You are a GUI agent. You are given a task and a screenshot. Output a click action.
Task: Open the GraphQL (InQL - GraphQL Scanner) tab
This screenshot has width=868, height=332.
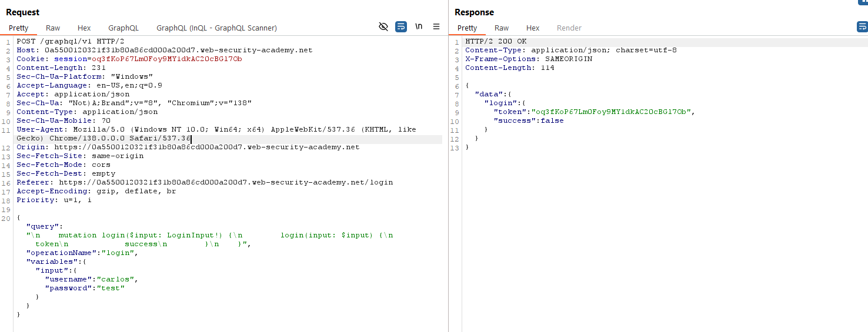point(216,28)
